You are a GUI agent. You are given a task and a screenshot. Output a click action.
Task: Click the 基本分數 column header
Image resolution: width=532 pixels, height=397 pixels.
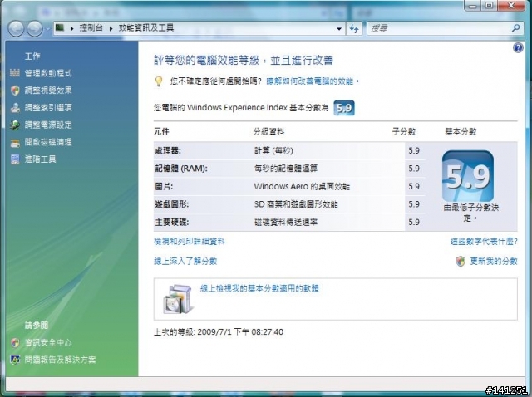pos(461,131)
